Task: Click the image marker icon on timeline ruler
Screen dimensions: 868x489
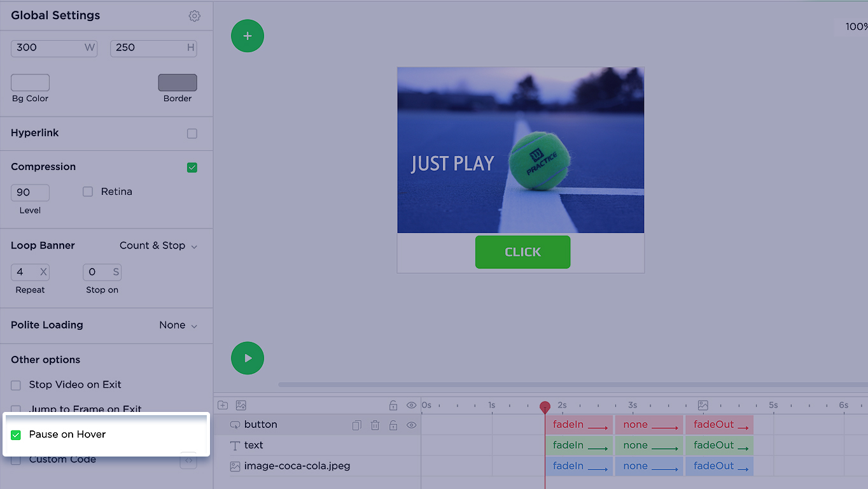Action: [x=703, y=405]
